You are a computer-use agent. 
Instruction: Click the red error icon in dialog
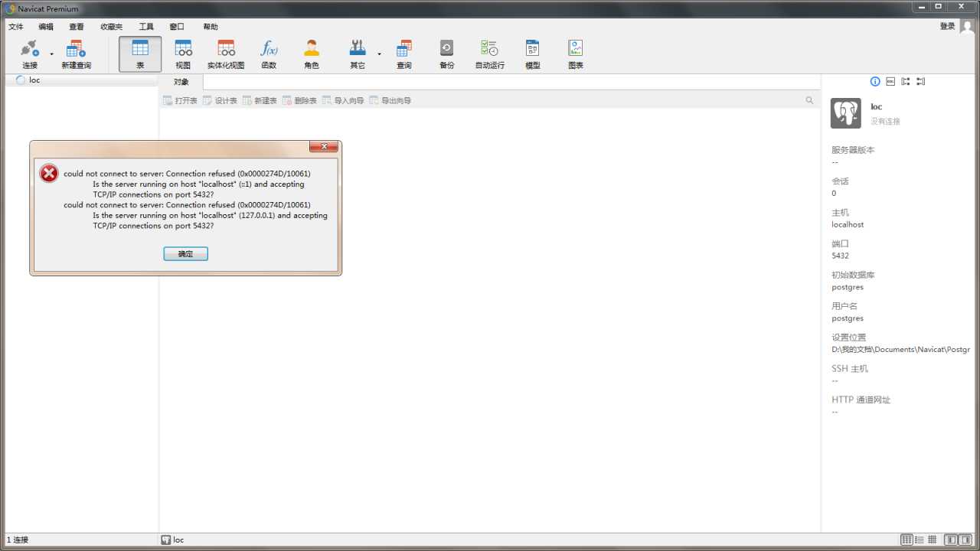pos(49,174)
